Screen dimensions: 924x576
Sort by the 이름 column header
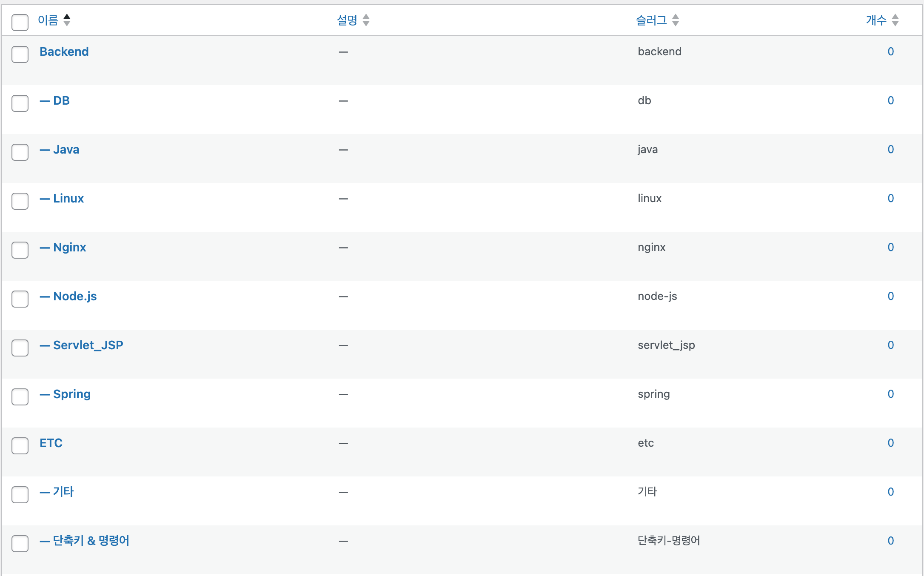click(x=48, y=20)
